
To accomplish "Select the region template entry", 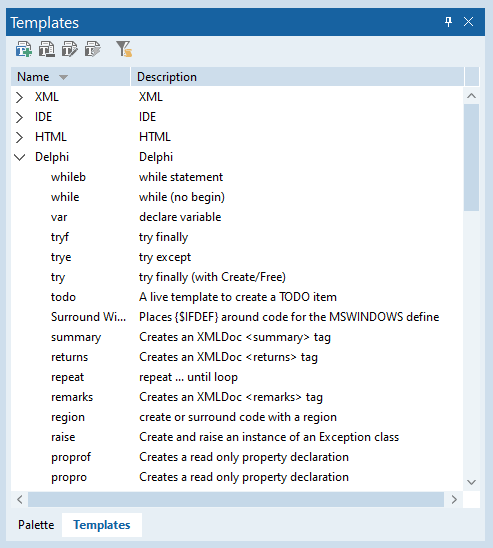I will (x=237, y=417).
